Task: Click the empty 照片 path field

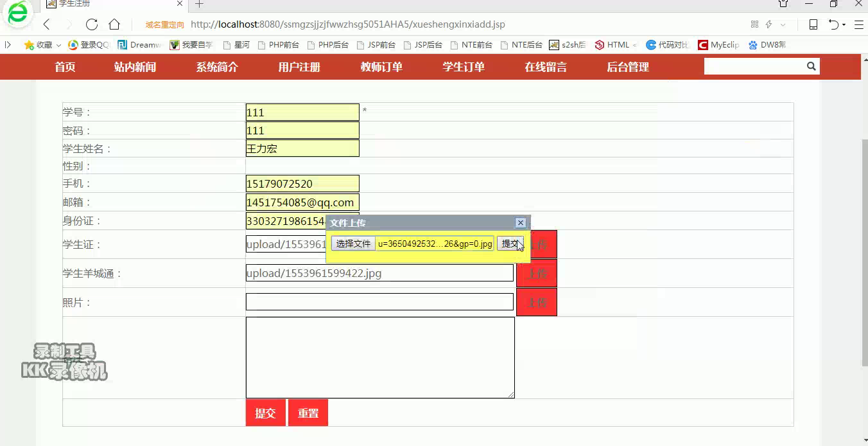Action: [379, 302]
